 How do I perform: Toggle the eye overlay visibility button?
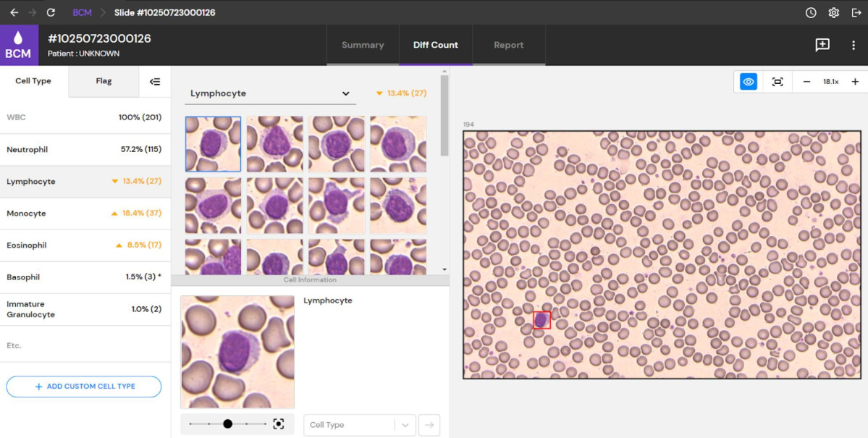[749, 82]
